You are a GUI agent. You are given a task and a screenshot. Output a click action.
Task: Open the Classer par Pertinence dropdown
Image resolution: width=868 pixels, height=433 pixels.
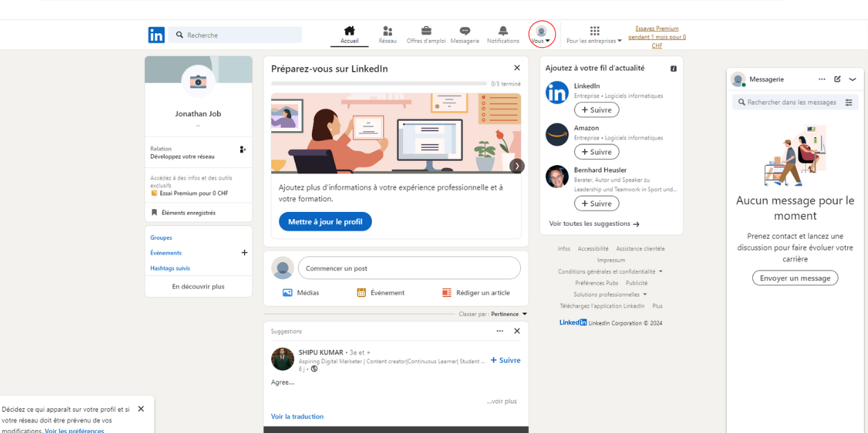(x=509, y=314)
